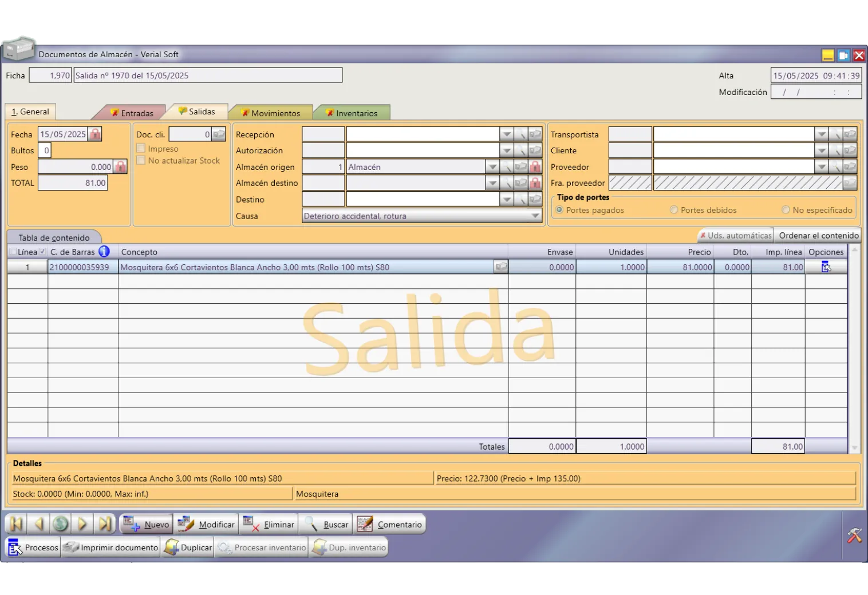
Task: Go to previous record arrow icon
Action: [38, 524]
